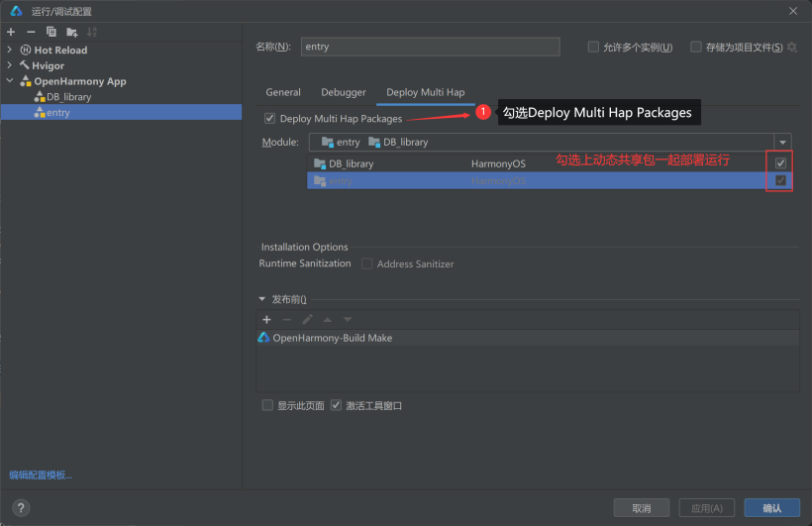Click the 确认 confirm button
Image resolution: width=812 pixels, height=526 pixels.
(x=771, y=508)
